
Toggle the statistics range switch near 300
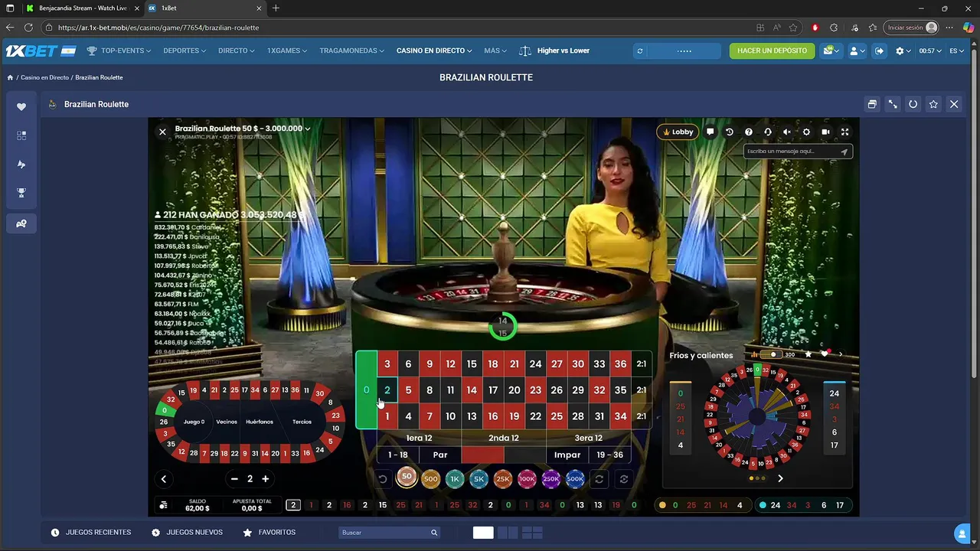(772, 354)
